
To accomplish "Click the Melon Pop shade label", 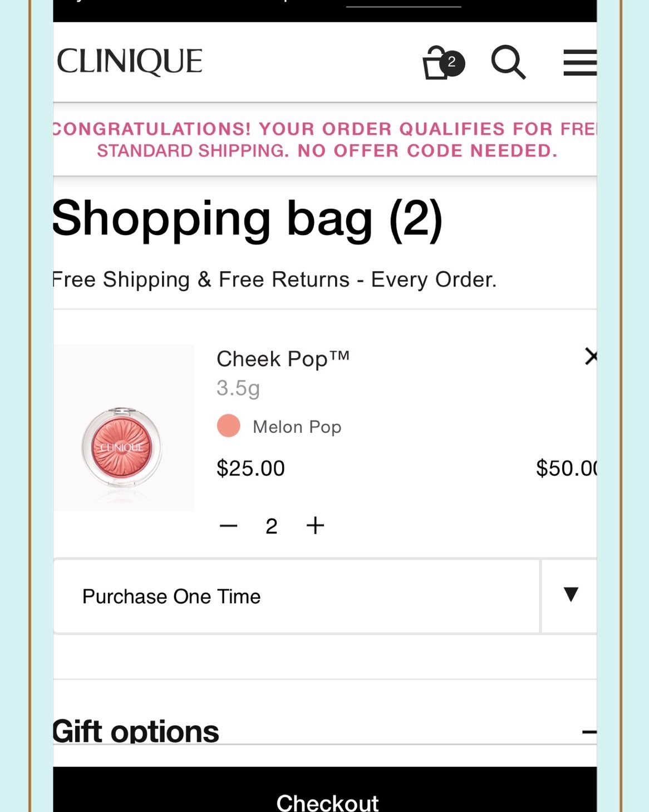I will (x=297, y=427).
